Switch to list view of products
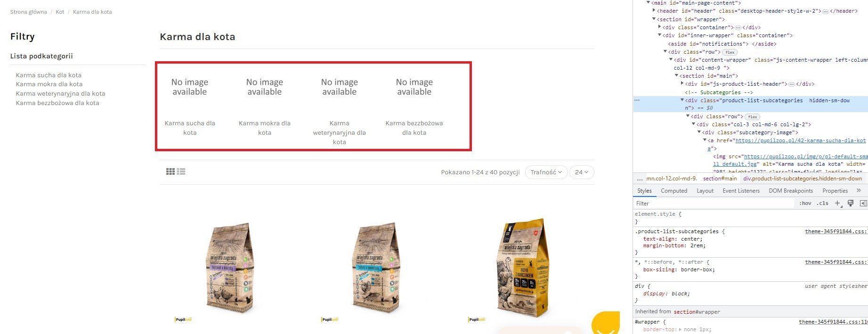 click(x=181, y=172)
